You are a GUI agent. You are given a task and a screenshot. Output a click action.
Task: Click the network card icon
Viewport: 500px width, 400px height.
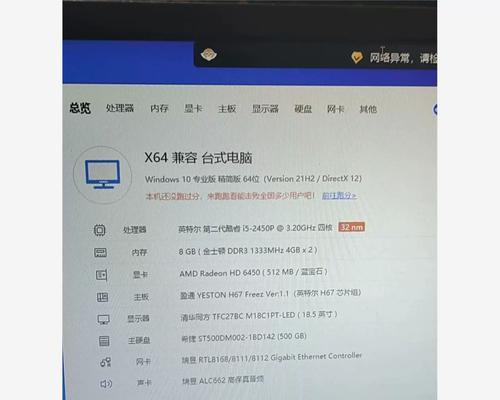105,362
